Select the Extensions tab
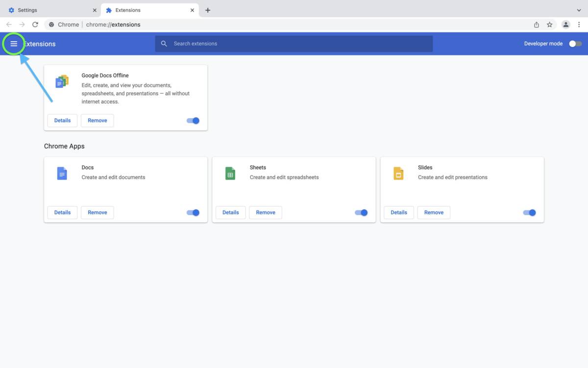This screenshot has height=368, width=588. click(149, 10)
